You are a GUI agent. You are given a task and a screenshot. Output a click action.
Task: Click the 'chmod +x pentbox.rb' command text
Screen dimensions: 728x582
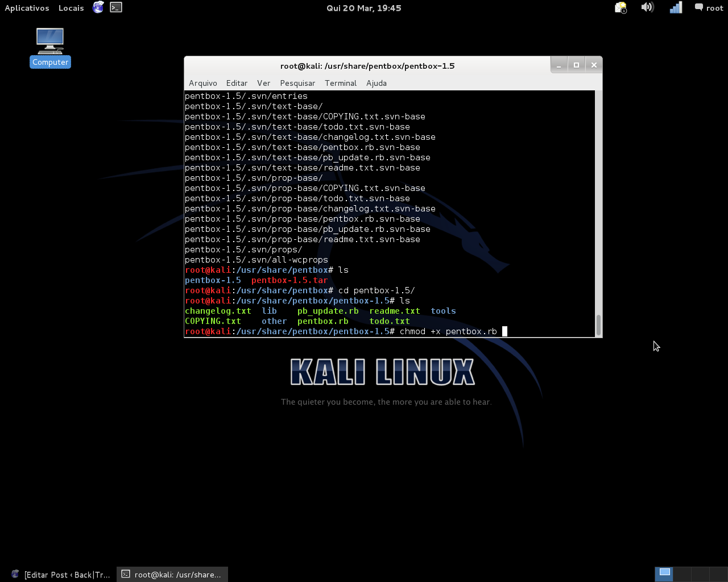tap(448, 331)
